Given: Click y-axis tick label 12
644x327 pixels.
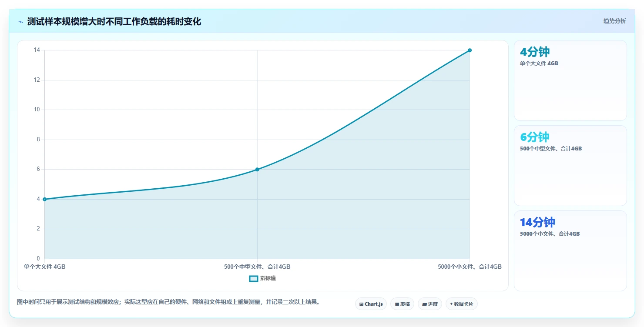Looking at the screenshot, I should coord(37,80).
